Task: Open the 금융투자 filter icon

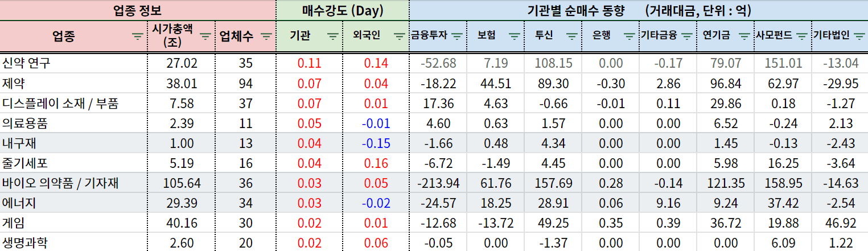Action: (x=456, y=36)
